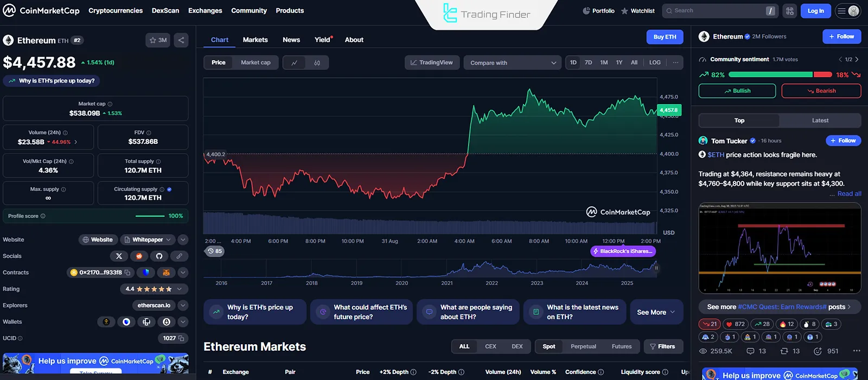Expand the 4.4 star Rating dropdown
The height and width of the screenshot is (380, 868).
click(154, 289)
